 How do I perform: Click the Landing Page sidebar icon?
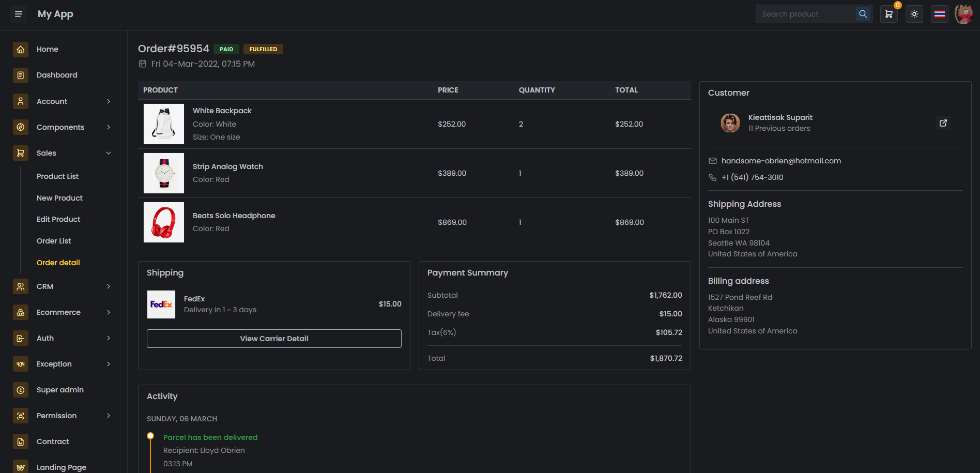(21, 467)
